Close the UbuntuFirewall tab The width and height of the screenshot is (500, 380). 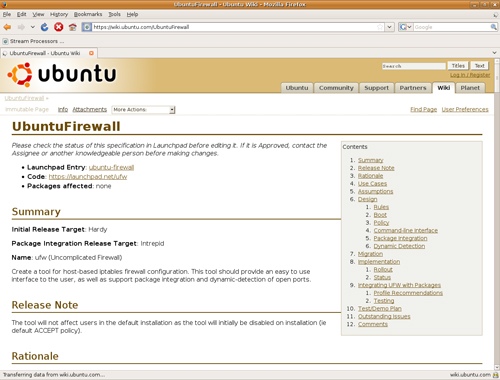(x=91, y=53)
